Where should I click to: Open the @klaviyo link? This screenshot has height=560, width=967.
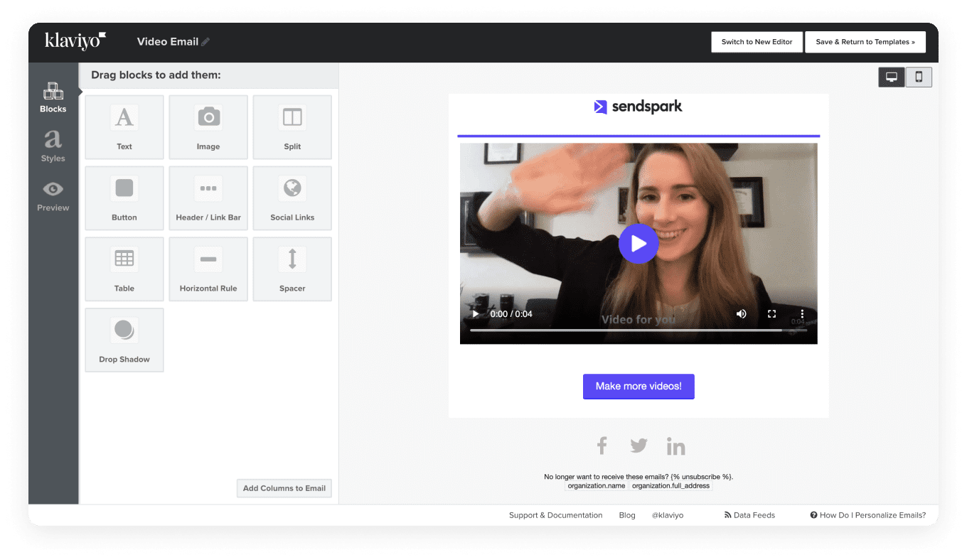(x=668, y=515)
